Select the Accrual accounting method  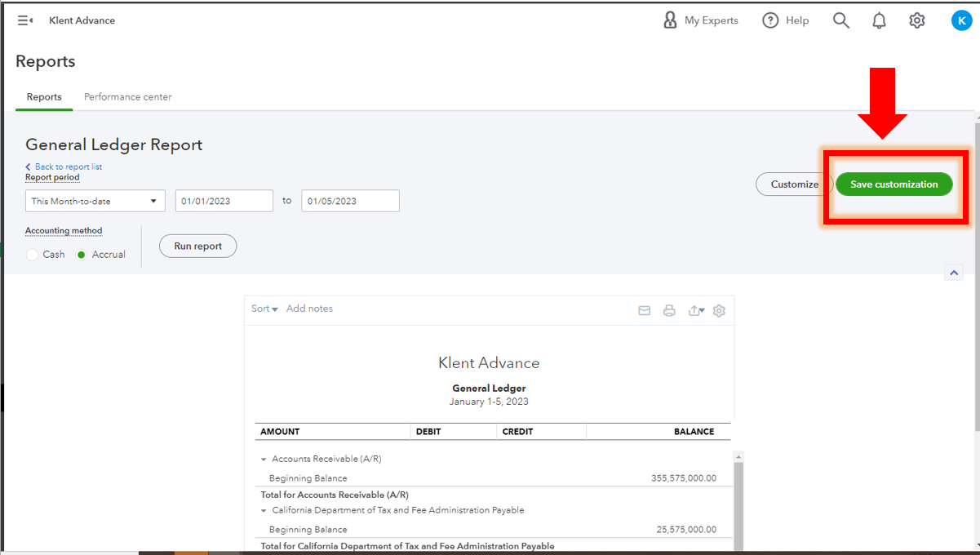82,254
